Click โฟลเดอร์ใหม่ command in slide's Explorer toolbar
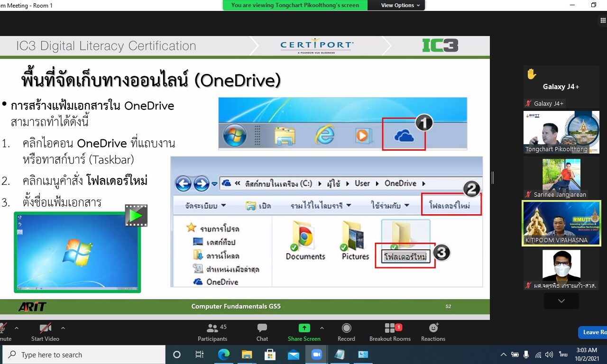607x364 pixels. coord(449,206)
